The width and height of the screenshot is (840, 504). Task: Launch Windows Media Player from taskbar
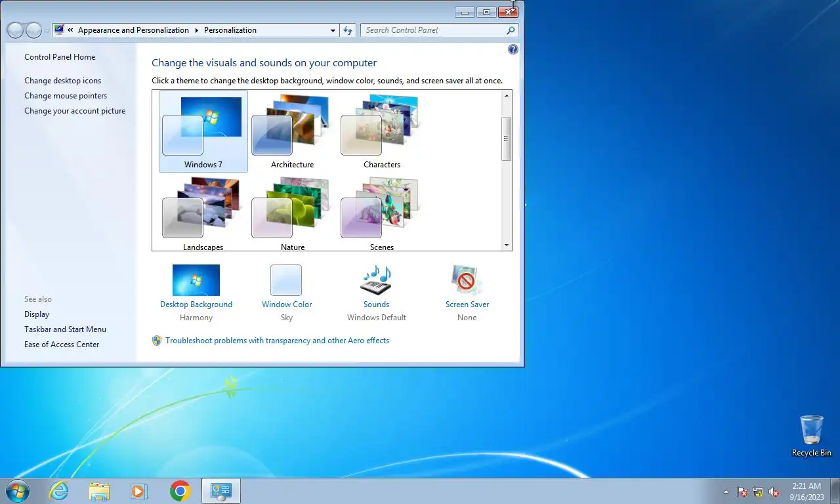tap(139, 491)
